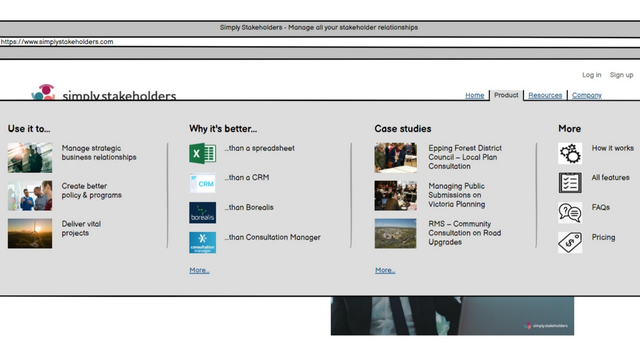640x360 pixels.
Task: Open ...than Borealis link
Action: [249, 207]
